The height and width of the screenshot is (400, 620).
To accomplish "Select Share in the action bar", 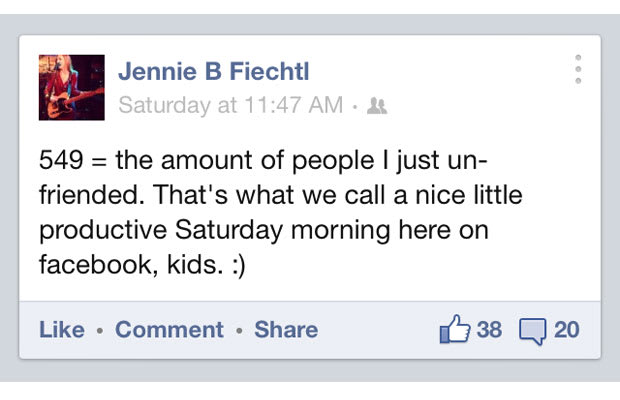I will (x=286, y=330).
